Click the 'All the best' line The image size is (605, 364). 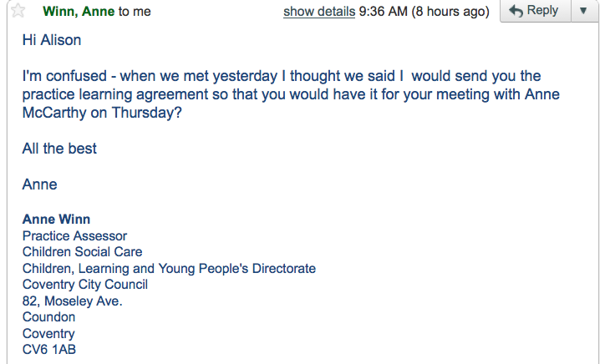tap(59, 149)
